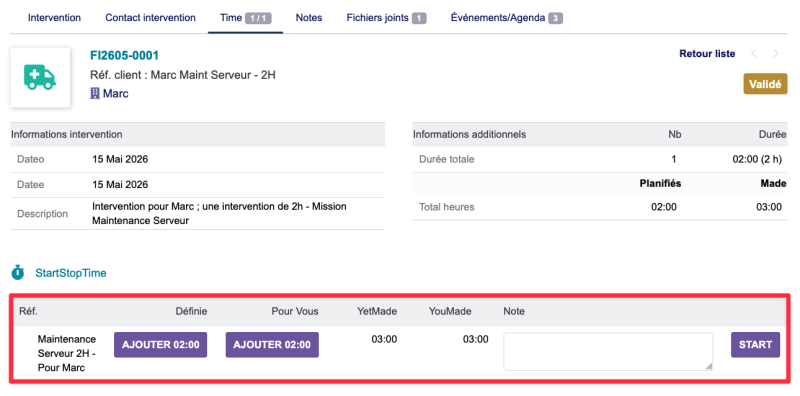This screenshot has width=800, height=396.
Task: Open the Intervention tab
Action: coord(54,17)
